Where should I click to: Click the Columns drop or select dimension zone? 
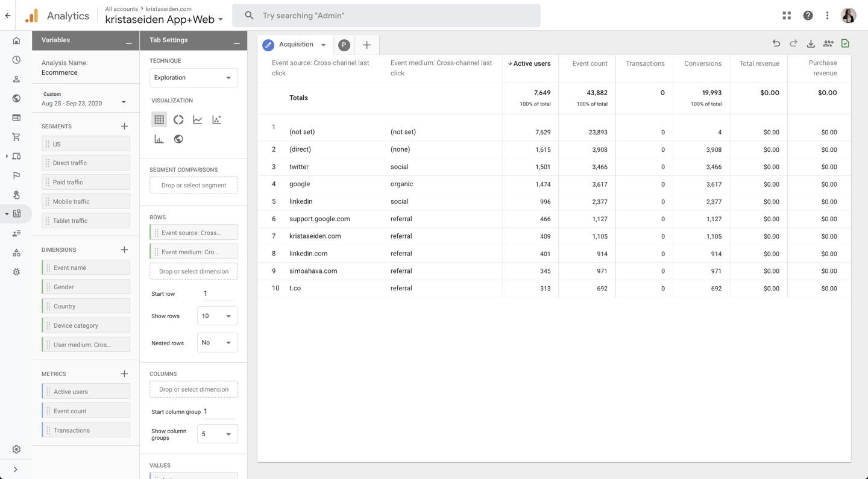pos(193,390)
